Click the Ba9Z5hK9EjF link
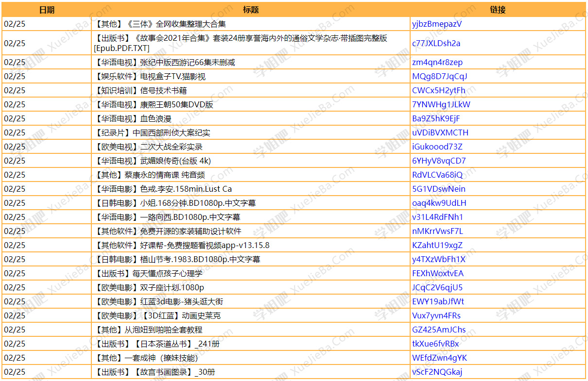This screenshot has width=588, height=381. click(435, 118)
